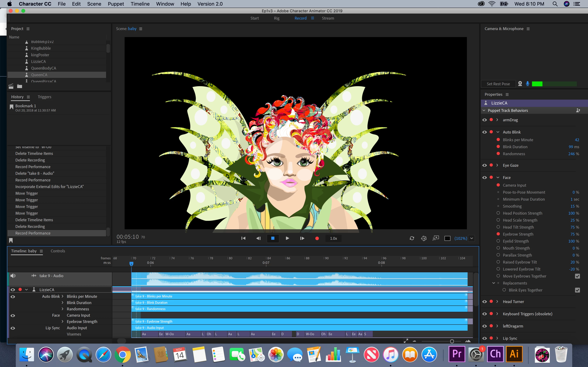Click the new scene clapperboard icon

point(11,86)
